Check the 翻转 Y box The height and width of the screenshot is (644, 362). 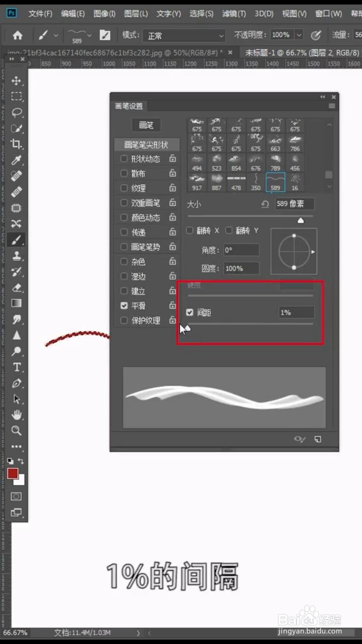point(229,230)
